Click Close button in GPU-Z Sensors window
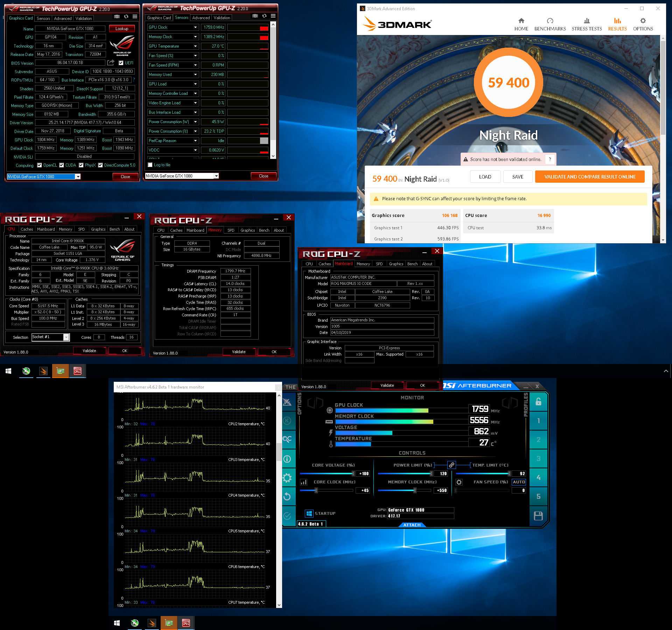This screenshot has width=672, height=630. point(263,176)
